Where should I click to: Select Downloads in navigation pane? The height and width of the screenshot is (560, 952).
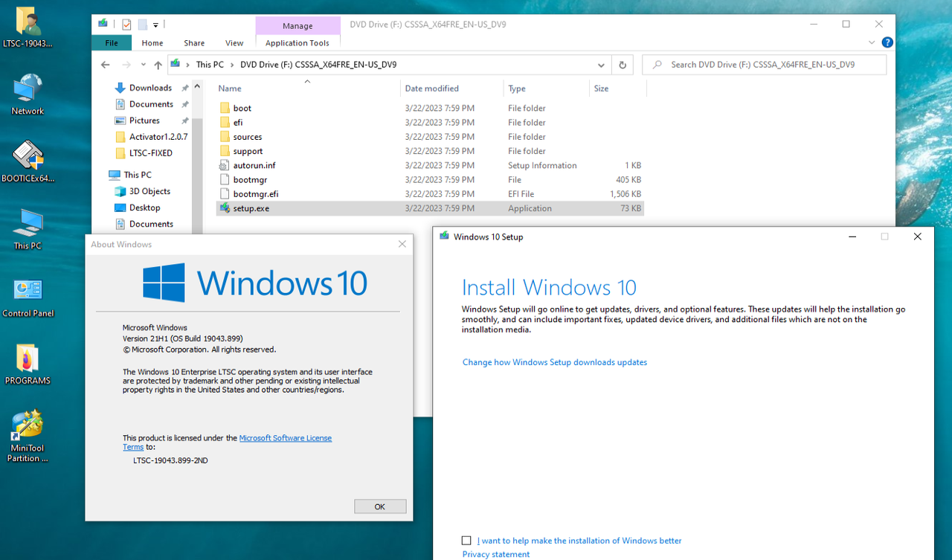click(x=150, y=88)
